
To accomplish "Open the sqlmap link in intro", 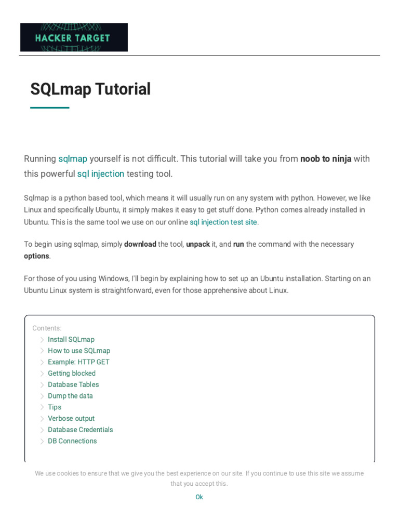I will (73, 159).
